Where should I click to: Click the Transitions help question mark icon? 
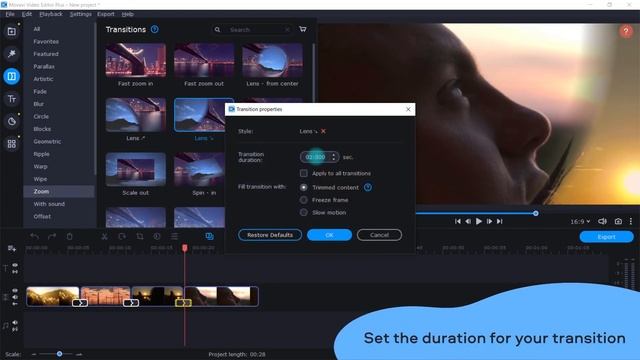pyautogui.click(x=155, y=29)
